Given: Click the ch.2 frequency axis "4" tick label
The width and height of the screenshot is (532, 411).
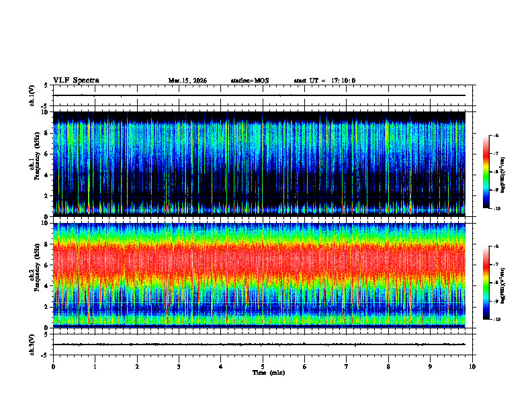Looking at the screenshot, I should tap(46, 286).
